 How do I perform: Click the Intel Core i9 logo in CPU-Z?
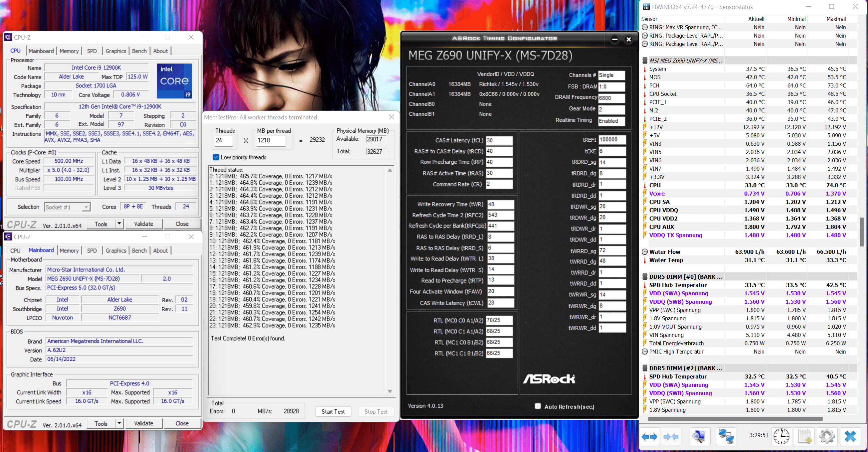coord(174,81)
